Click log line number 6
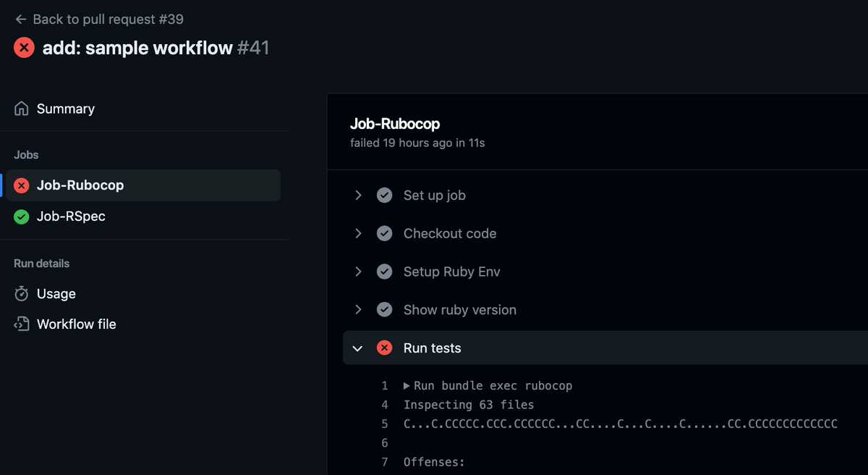This screenshot has width=868, height=475. [x=385, y=442]
